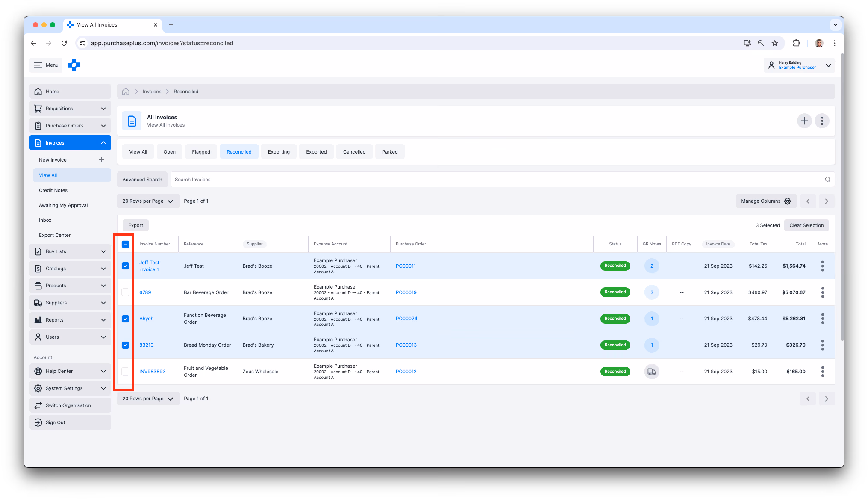Click the Home sidebar item

(70, 92)
